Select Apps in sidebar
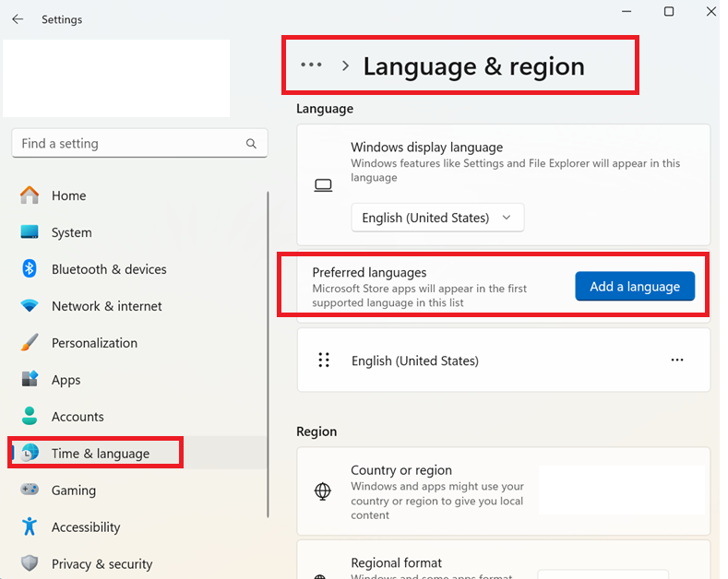The height and width of the screenshot is (579, 728). [66, 380]
